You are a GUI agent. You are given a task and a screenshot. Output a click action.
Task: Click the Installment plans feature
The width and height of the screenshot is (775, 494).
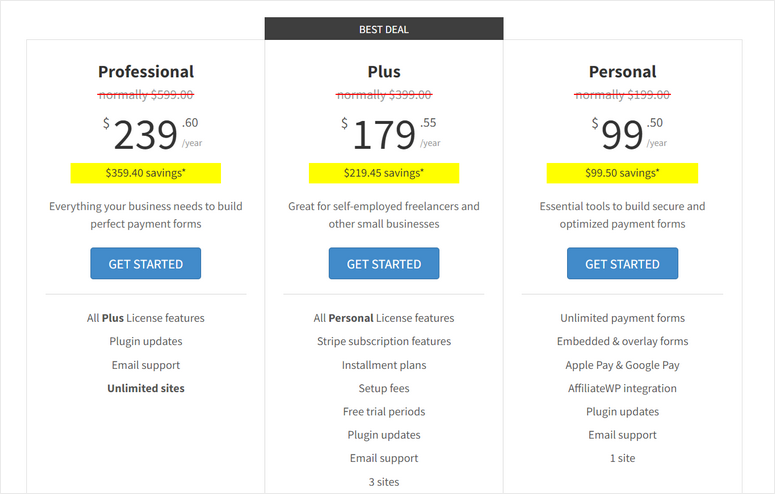click(384, 365)
